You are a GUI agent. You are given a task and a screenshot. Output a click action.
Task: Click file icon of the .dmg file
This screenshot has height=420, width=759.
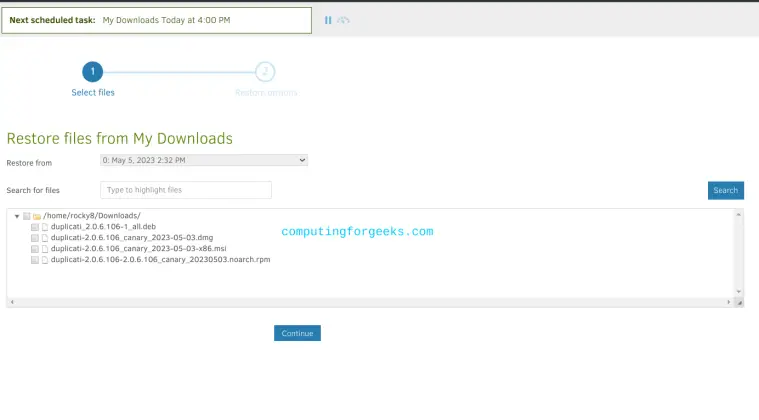coord(45,238)
